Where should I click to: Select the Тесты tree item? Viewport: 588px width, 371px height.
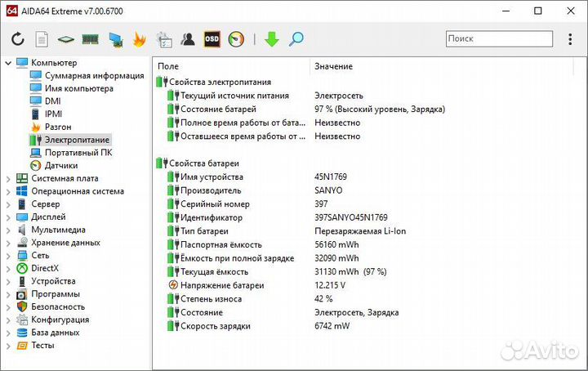[x=36, y=346]
